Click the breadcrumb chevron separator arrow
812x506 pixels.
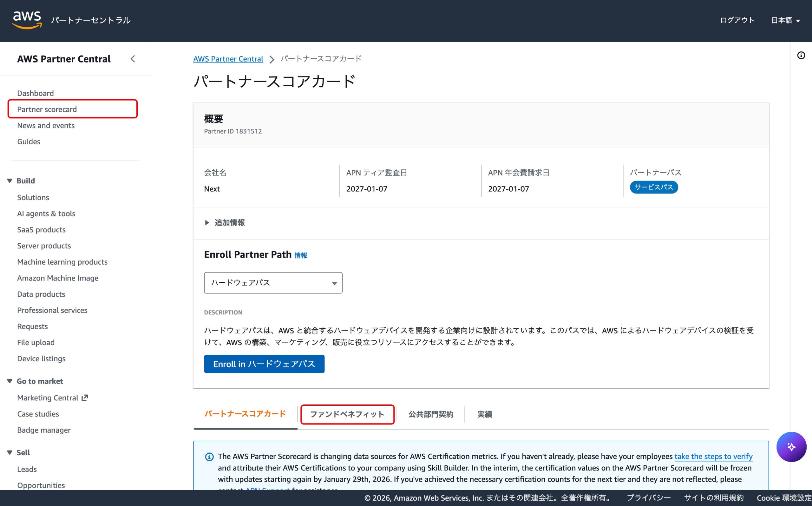coord(272,60)
